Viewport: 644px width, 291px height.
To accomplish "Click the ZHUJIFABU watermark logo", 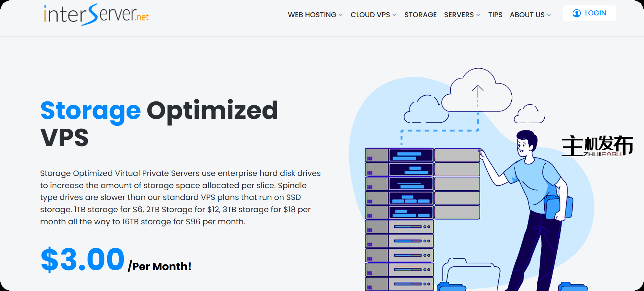I will [597, 146].
